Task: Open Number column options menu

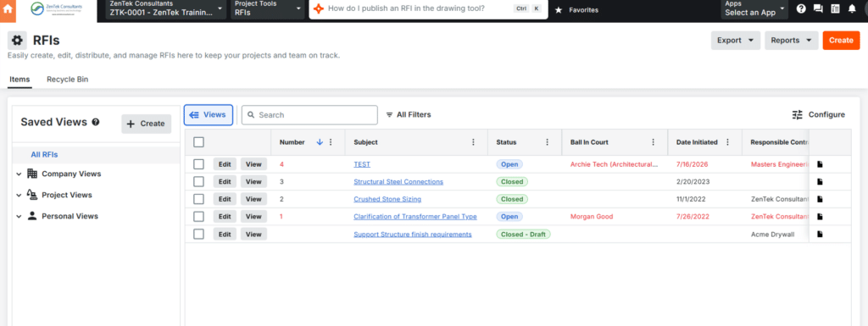Action: point(331,142)
